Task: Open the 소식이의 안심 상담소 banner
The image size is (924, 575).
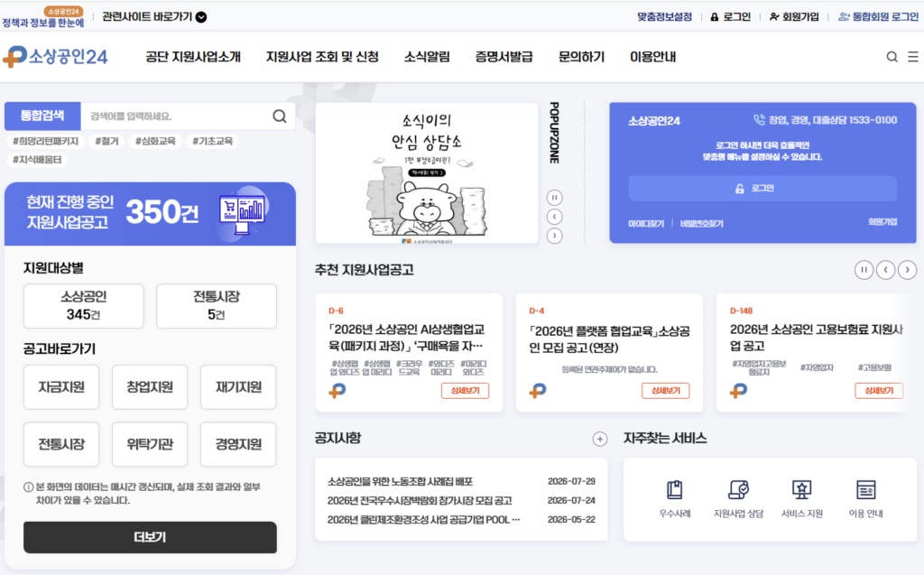Action: [427, 172]
